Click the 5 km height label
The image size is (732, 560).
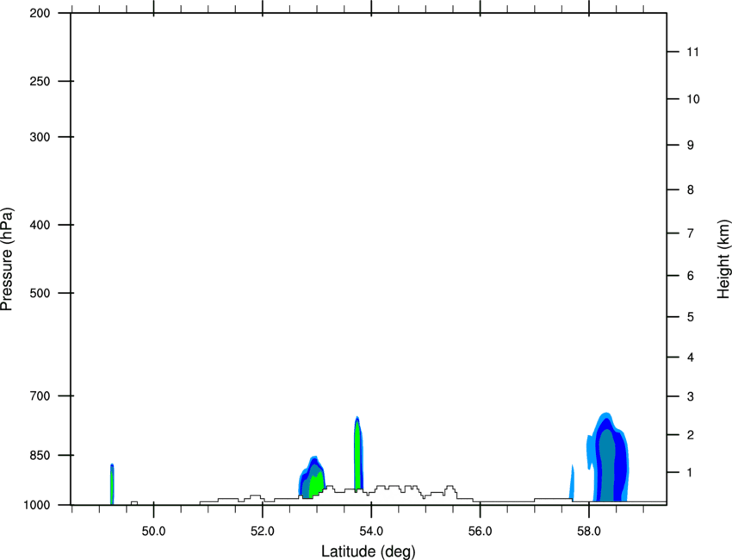pos(691,317)
